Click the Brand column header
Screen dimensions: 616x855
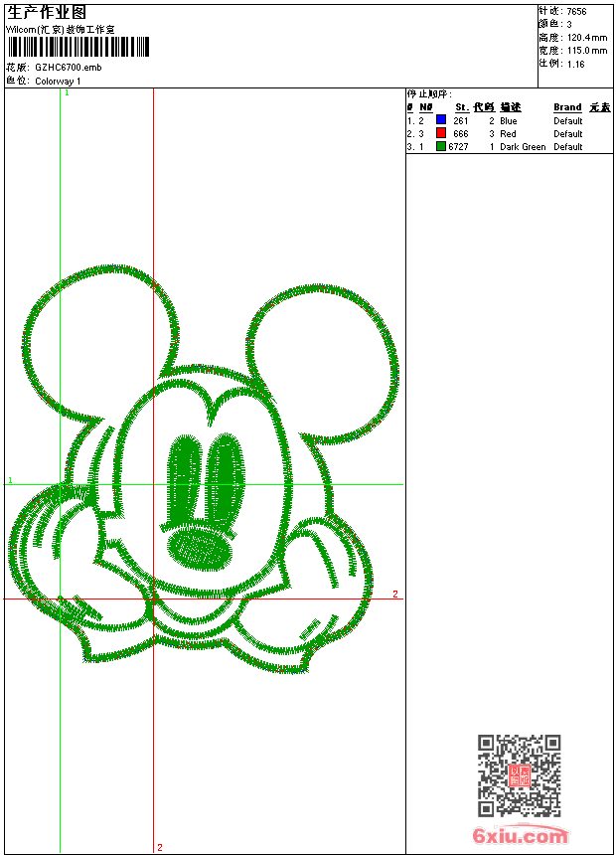point(567,107)
